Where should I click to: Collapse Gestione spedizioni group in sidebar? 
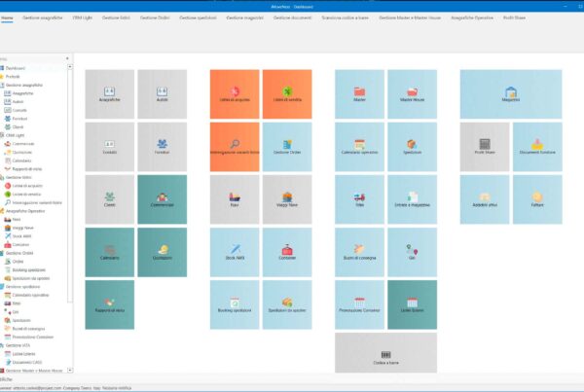20,287
